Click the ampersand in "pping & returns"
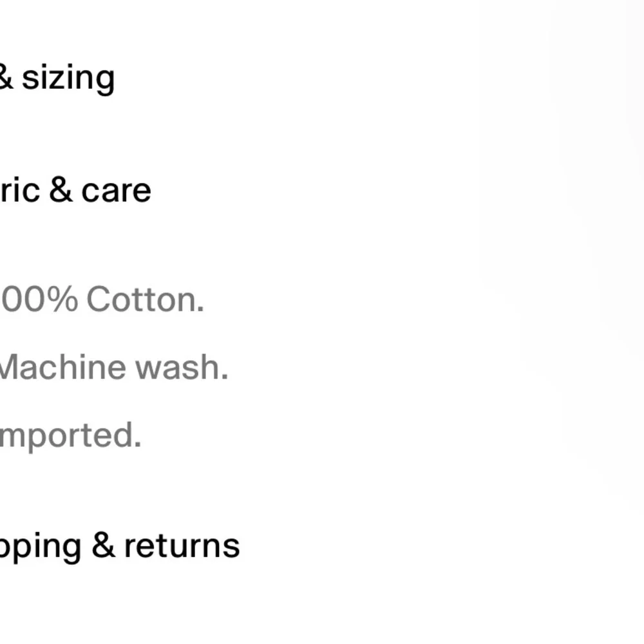 coord(103,546)
